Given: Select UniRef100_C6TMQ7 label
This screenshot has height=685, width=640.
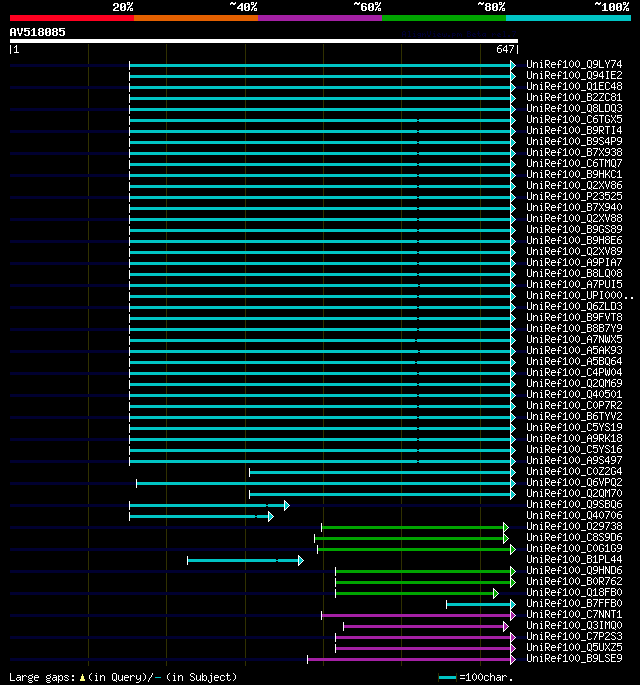Looking at the screenshot, I should 574,163.
